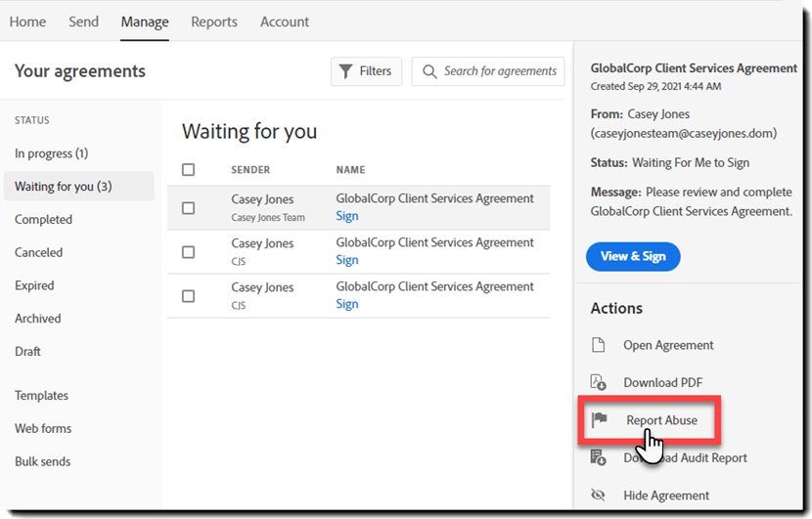Image resolution: width=812 pixels, height=519 pixels.
Task: Go to the Send tab
Action: (83, 22)
